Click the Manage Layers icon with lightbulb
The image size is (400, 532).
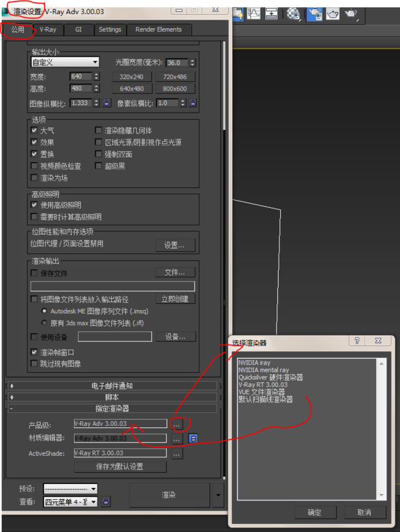237,13
